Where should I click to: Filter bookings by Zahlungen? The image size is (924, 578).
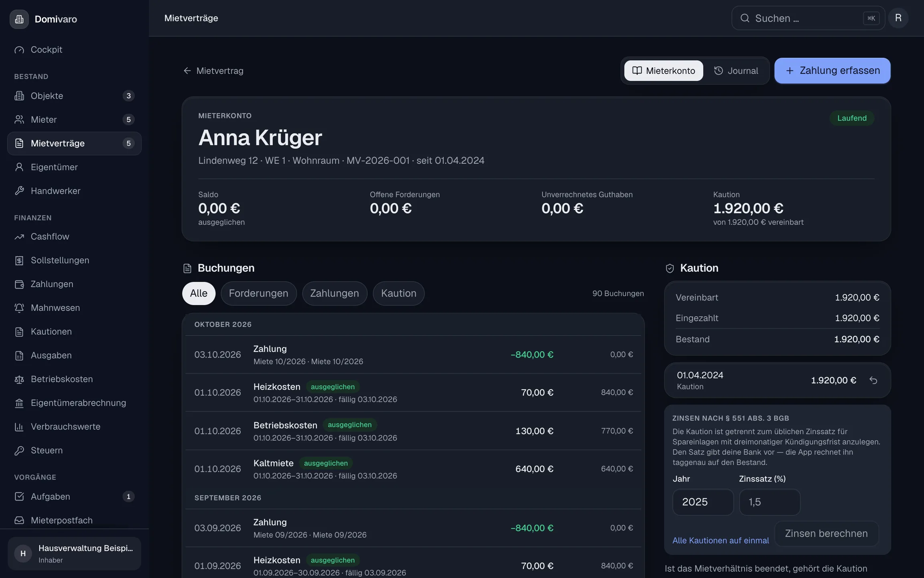334,293
